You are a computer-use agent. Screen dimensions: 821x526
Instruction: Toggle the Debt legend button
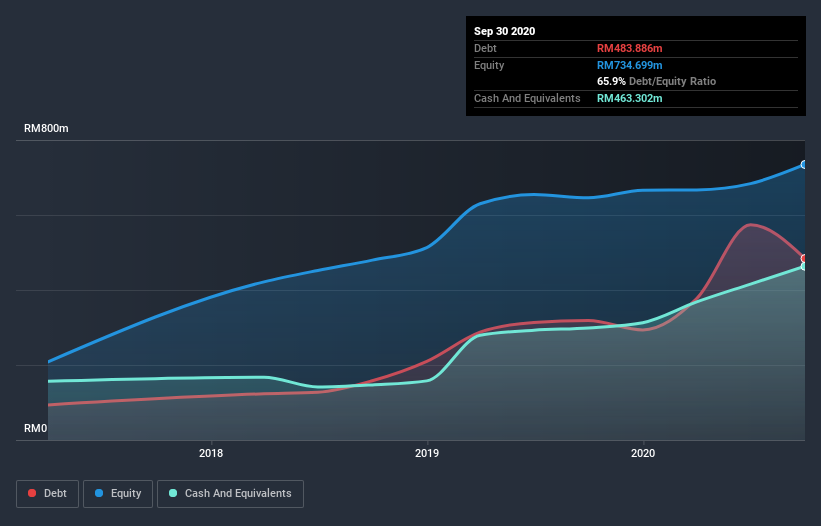click(47, 494)
